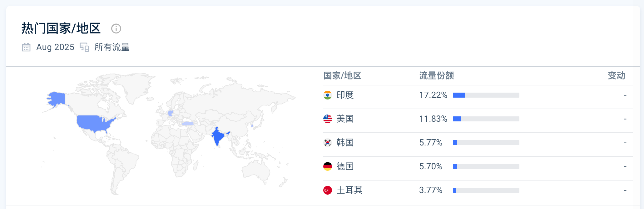Viewport: 644px width, 209px height.
Task: Open the 土耳其 country link
Action: pyautogui.click(x=349, y=190)
